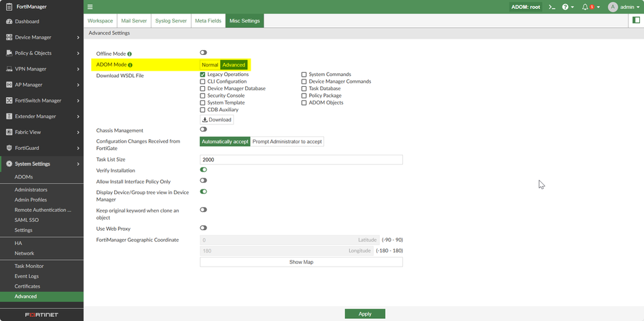This screenshot has width=644, height=321.
Task: Expand the FortiGuard submenu arrow
Action: 78,148
